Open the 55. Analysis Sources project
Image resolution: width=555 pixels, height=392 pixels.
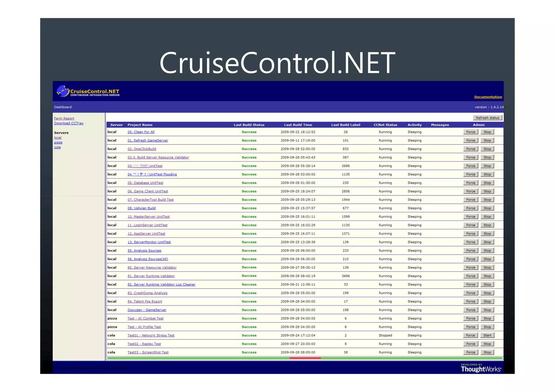tap(144, 251)
